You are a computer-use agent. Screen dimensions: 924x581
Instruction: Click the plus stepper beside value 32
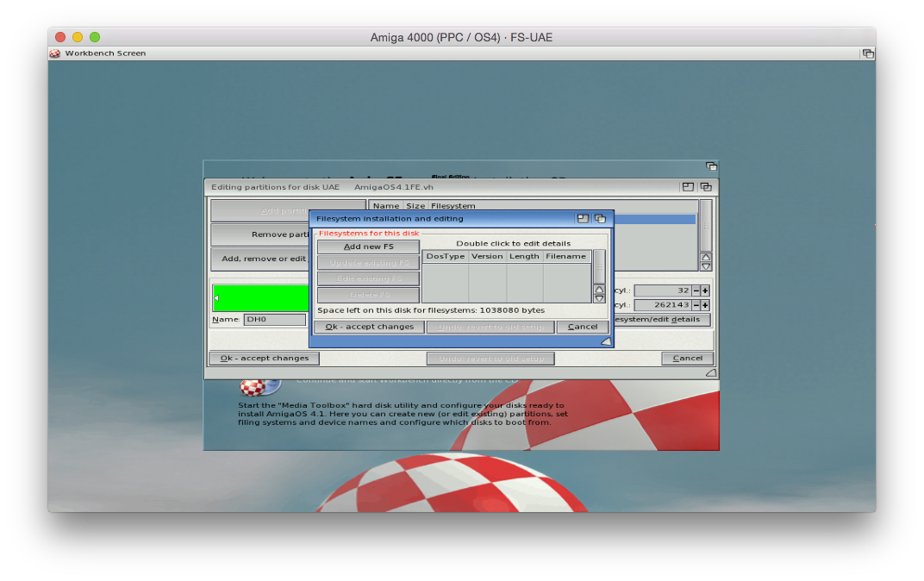point(705,290)
